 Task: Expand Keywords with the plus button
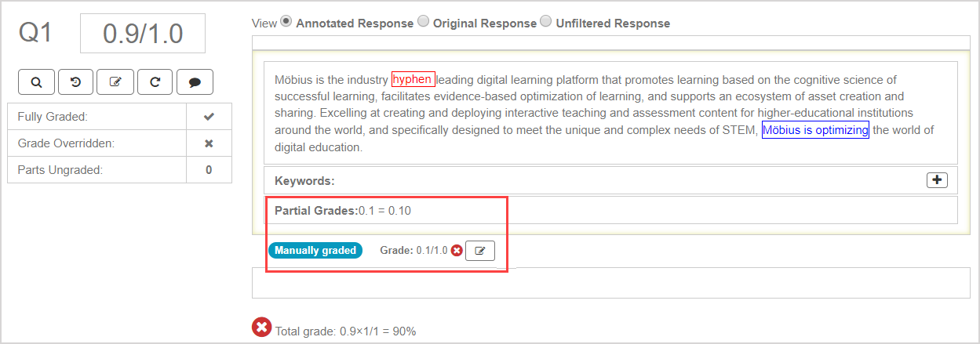tap(937, 180)
